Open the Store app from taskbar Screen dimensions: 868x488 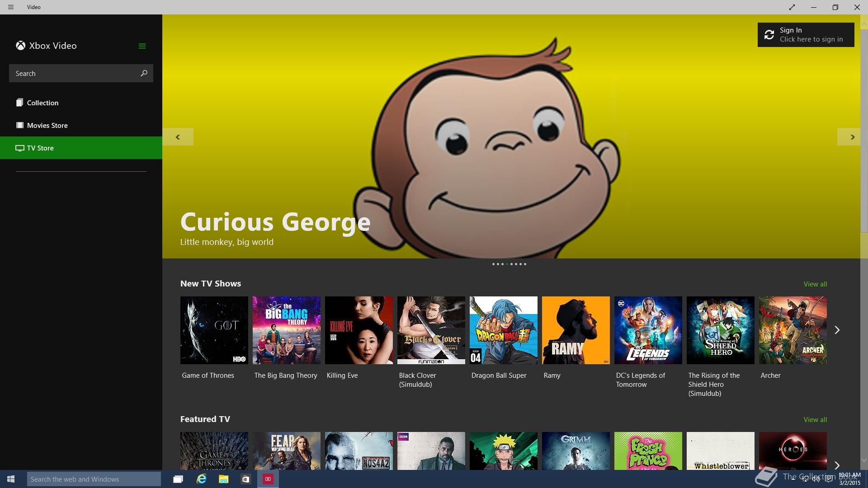245,479
